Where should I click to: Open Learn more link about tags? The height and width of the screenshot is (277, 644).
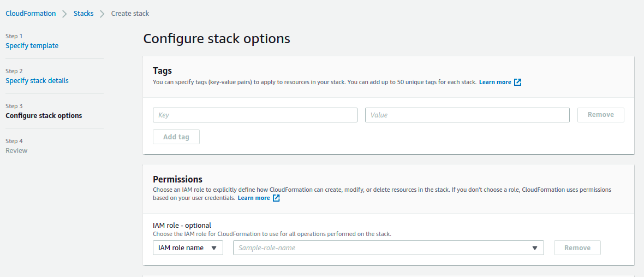tap(496, 82)
